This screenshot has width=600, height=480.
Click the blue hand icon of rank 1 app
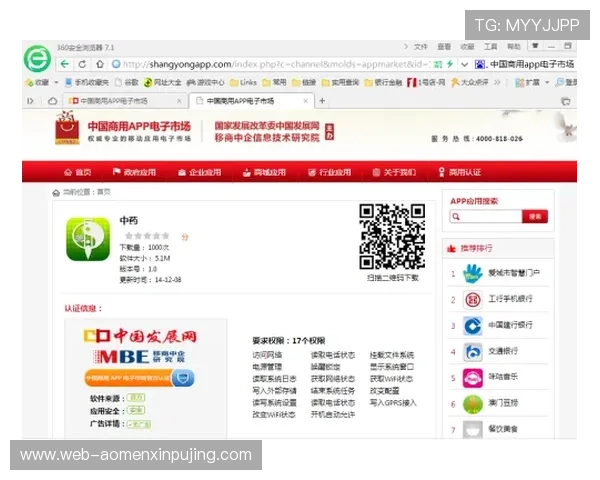pyautogui.click(x=473, y=273)
